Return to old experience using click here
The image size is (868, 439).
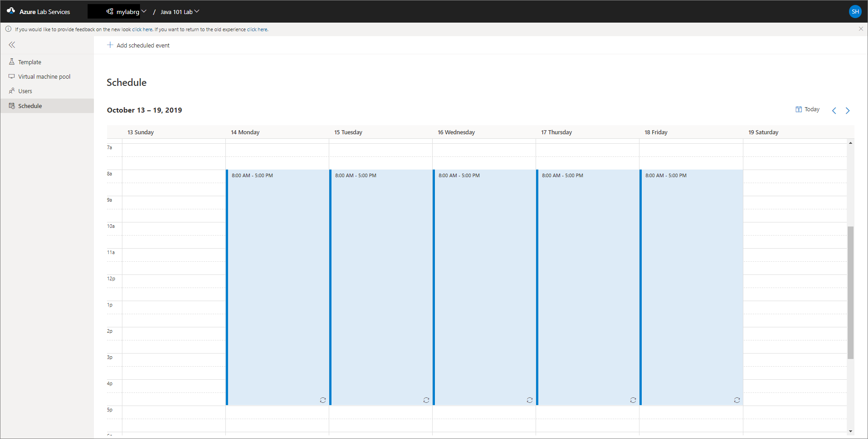click(256, 29)
